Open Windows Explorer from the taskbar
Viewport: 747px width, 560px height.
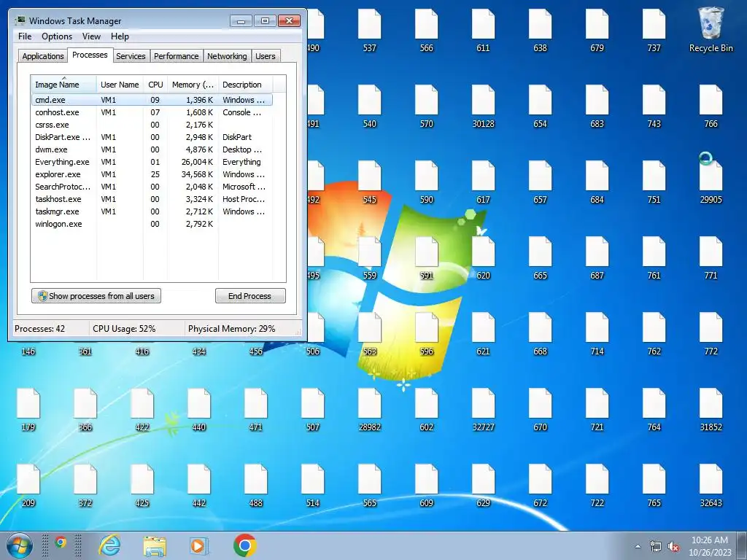[x=155, y=545]
